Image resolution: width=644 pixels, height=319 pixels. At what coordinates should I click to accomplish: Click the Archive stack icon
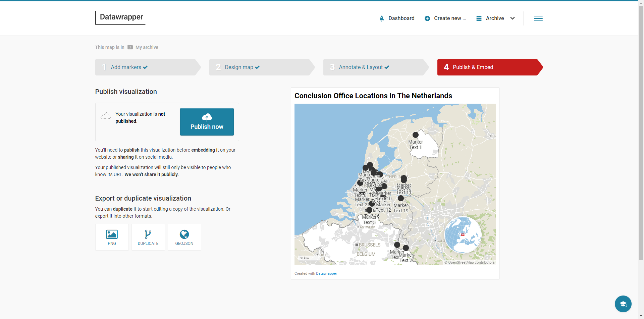click(x=479, y=18)
